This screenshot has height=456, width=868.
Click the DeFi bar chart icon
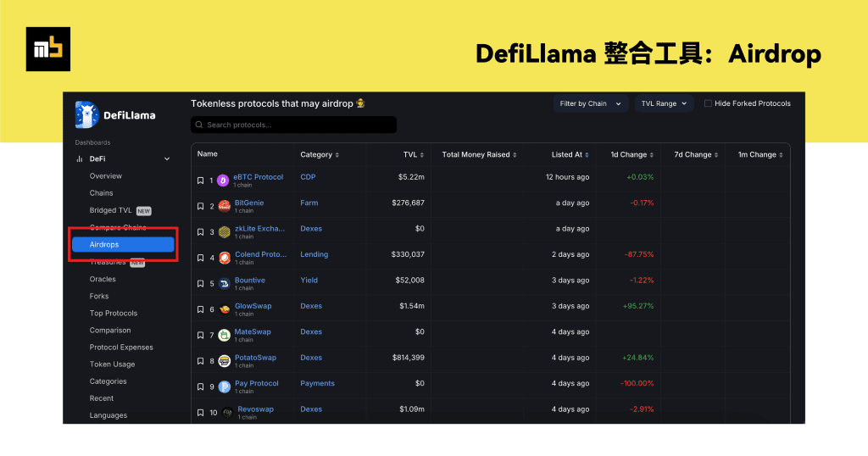coord(79,158)
